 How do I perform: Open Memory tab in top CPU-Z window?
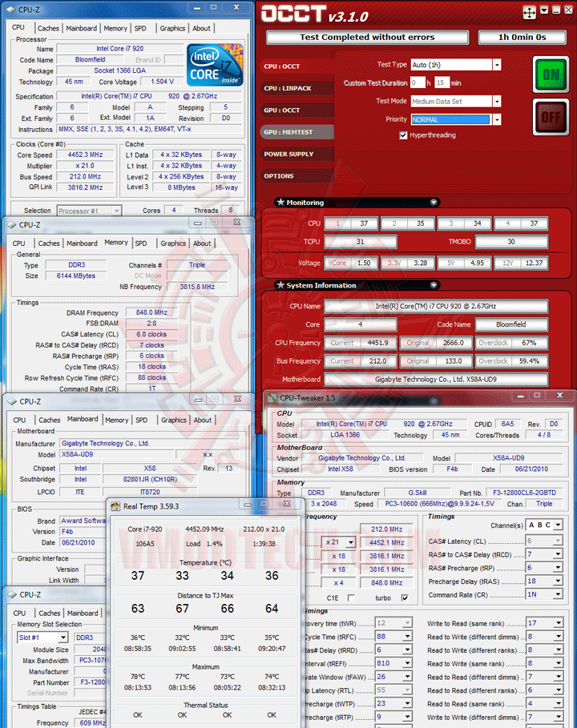115,28
